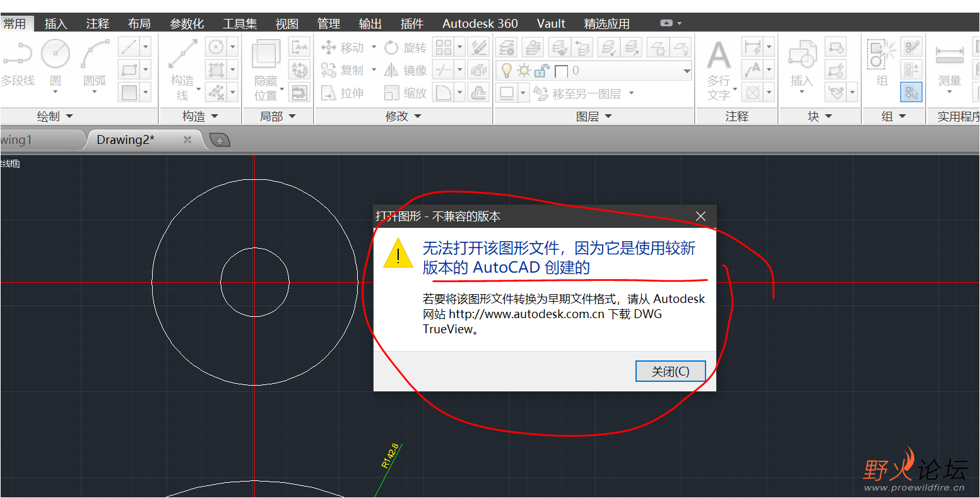
Task: Click the erase pencil icon in Modify panel
Action: (x=480, y=47)
